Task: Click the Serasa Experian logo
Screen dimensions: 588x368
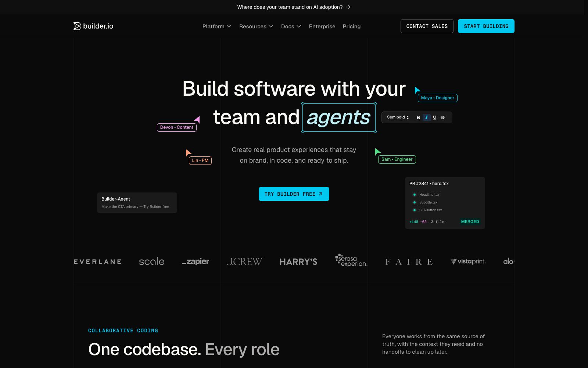Action: tap(351, 261)
